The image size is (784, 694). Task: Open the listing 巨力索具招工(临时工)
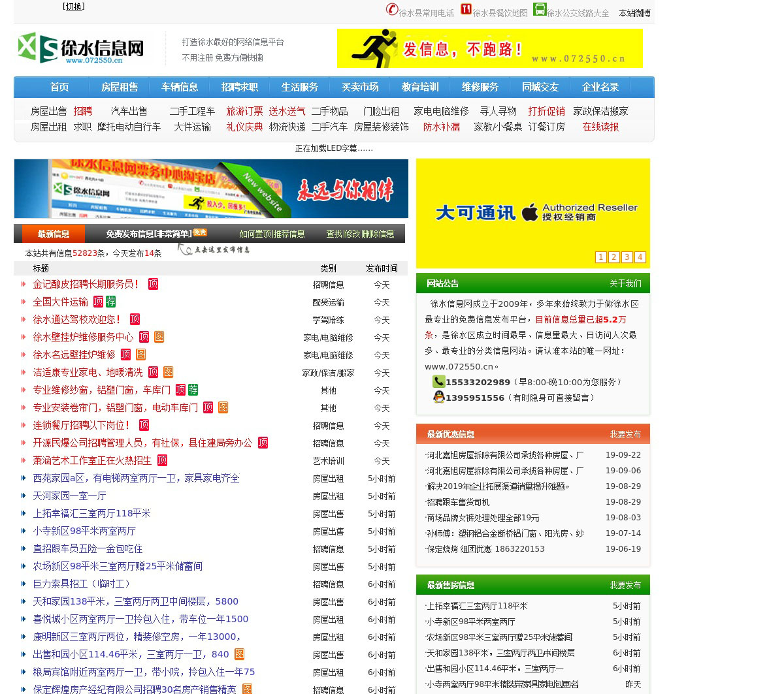tap(83, 584)
